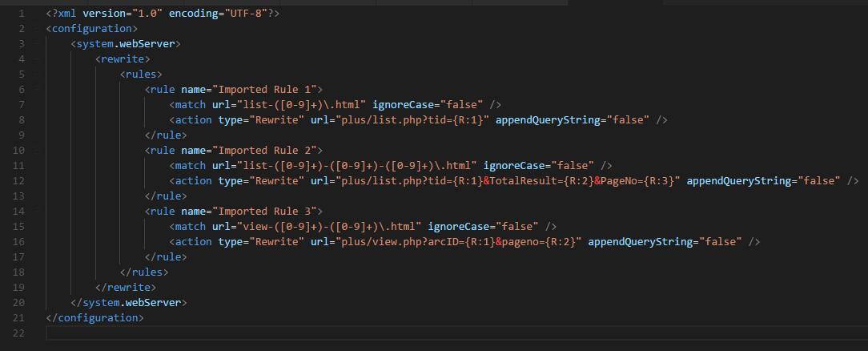Fold the rules block at line 5
The height and width of the screenshot is (351, 868).
click(x=37, y=75)
